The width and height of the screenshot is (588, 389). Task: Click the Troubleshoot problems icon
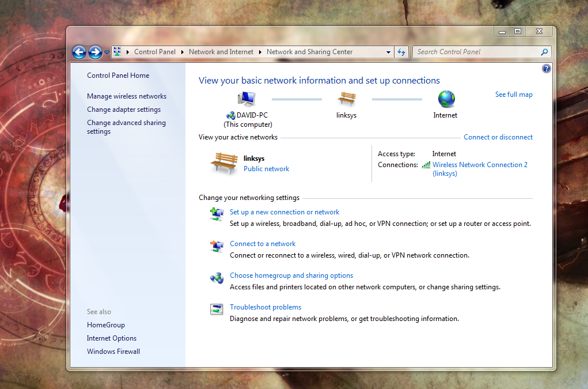click(x=217, y=309)
